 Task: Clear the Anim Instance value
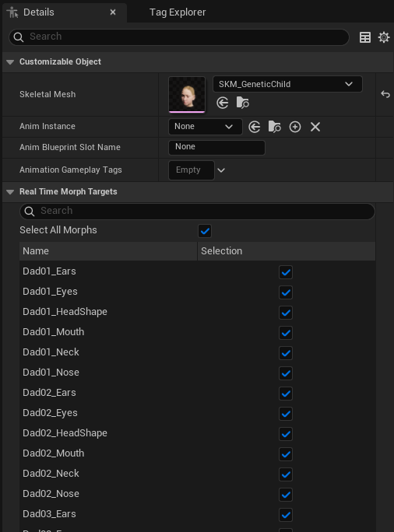pos(315,127)
